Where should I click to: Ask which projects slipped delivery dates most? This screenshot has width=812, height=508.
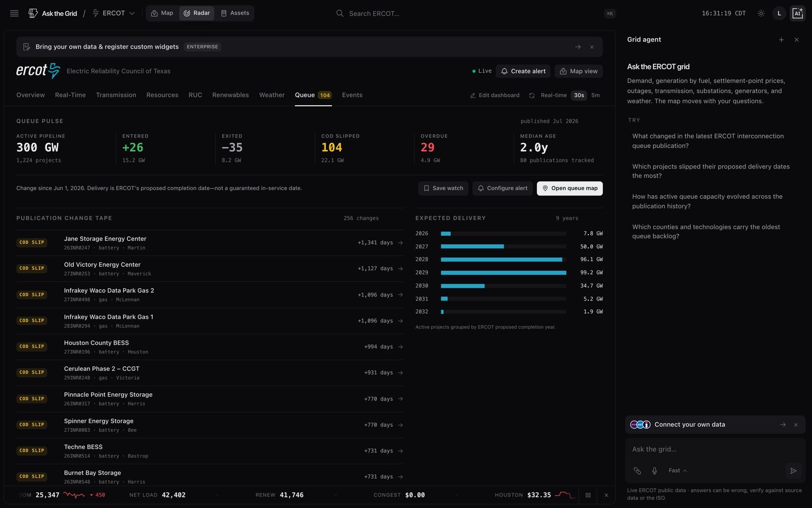tap(710, 171)
